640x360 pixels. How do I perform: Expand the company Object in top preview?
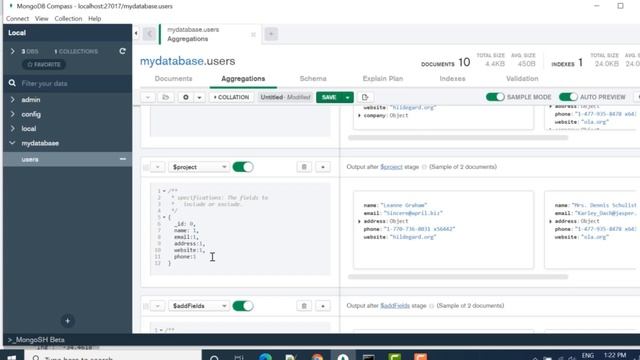(359, 116)
